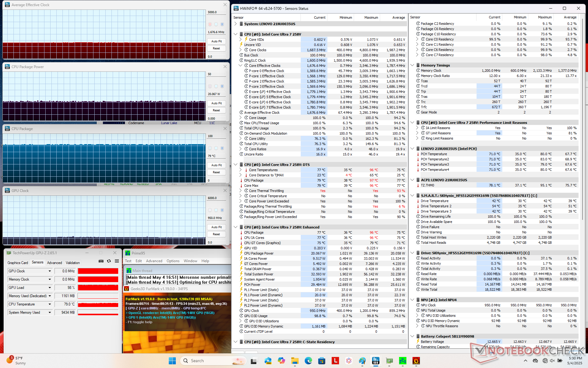Open Prime95 from the taskbar

point(402,361)
